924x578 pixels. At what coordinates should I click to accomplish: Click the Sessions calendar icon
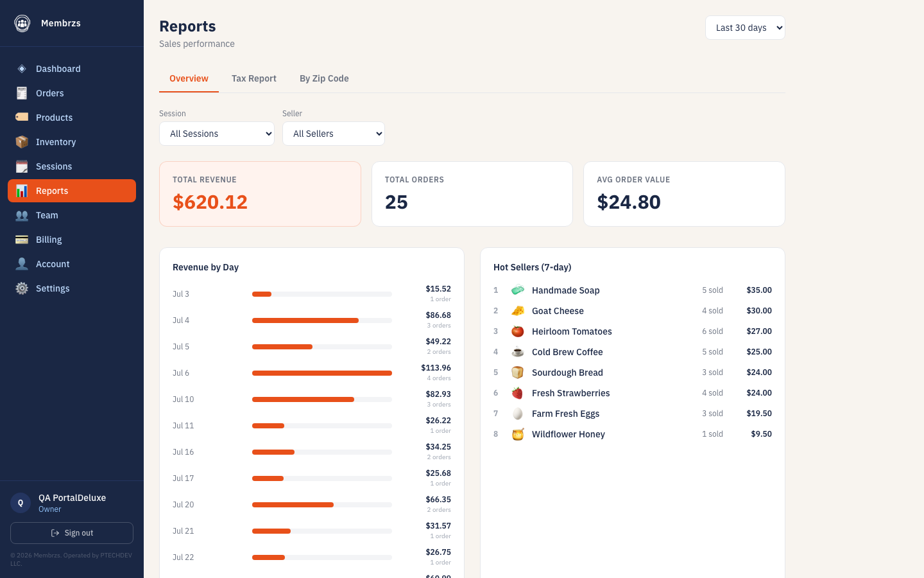click(22, 166)
